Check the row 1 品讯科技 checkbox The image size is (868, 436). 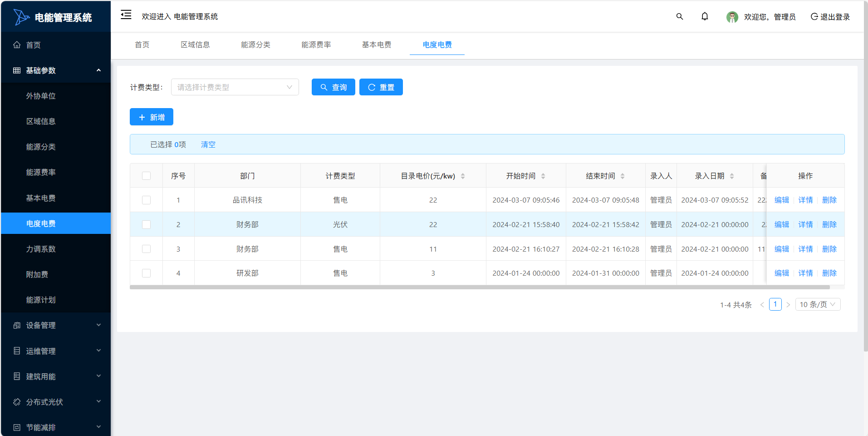point(146,200)
